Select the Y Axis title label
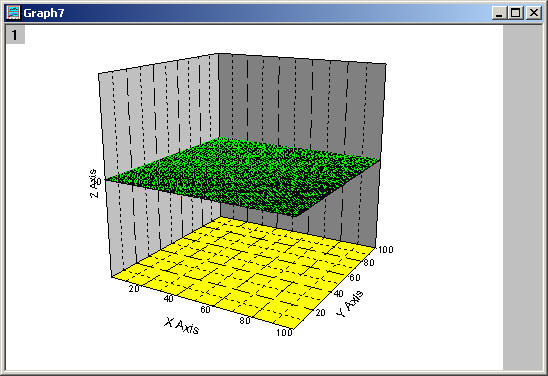 pyautogui.click(x=349, y=304)
